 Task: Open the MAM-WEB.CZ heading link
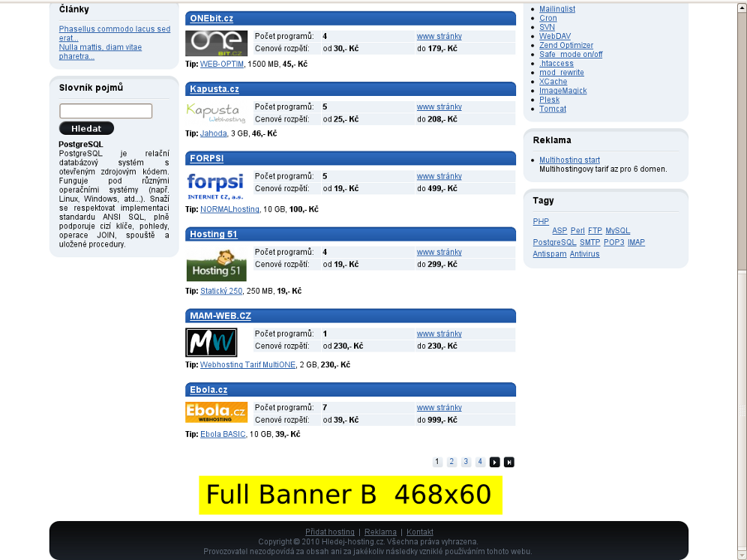[220, 316]
